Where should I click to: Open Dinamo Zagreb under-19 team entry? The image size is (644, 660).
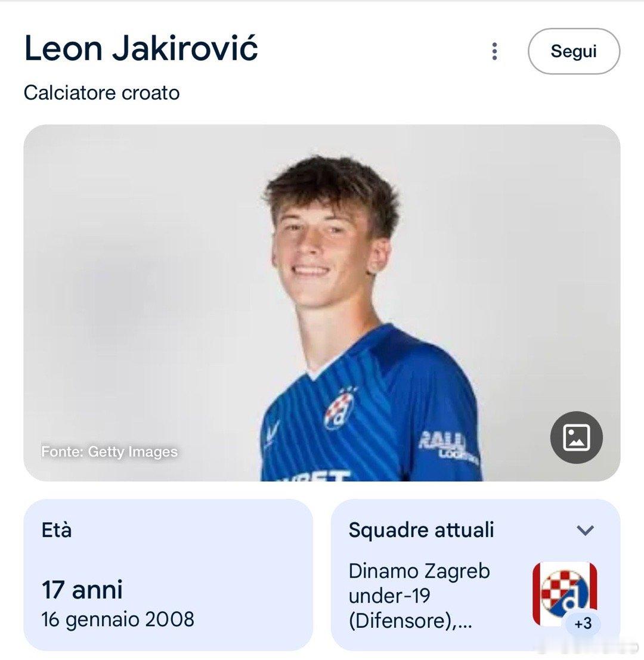(x=419, y=596)
